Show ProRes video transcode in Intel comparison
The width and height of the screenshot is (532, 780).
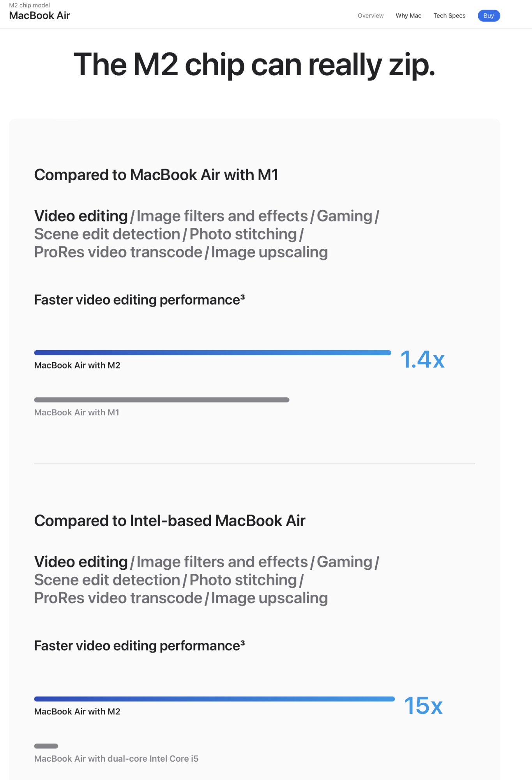[x=118, y=598]
